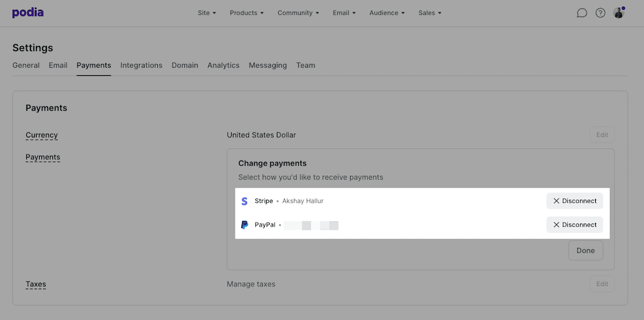Switch to the Integrations tab
Viewport: 644px width, 320px height.
point(141,65)
